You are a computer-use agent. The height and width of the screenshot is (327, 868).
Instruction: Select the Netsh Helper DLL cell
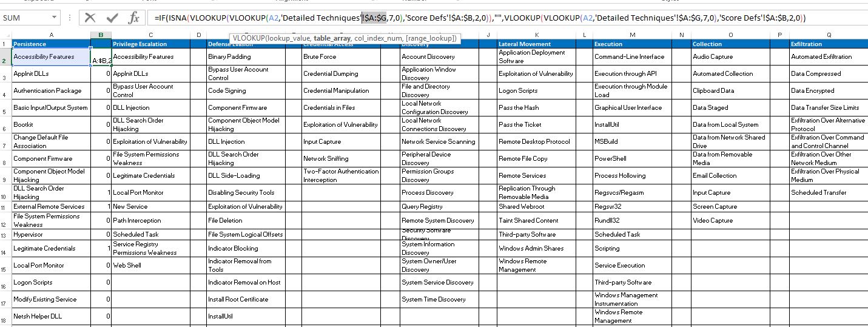(x=51, y=316)
